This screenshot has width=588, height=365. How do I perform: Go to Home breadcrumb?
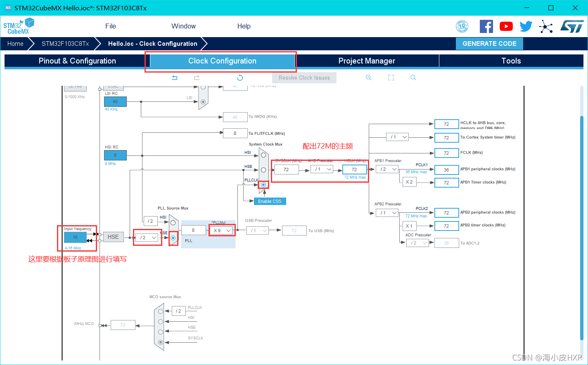pos(15,44)
